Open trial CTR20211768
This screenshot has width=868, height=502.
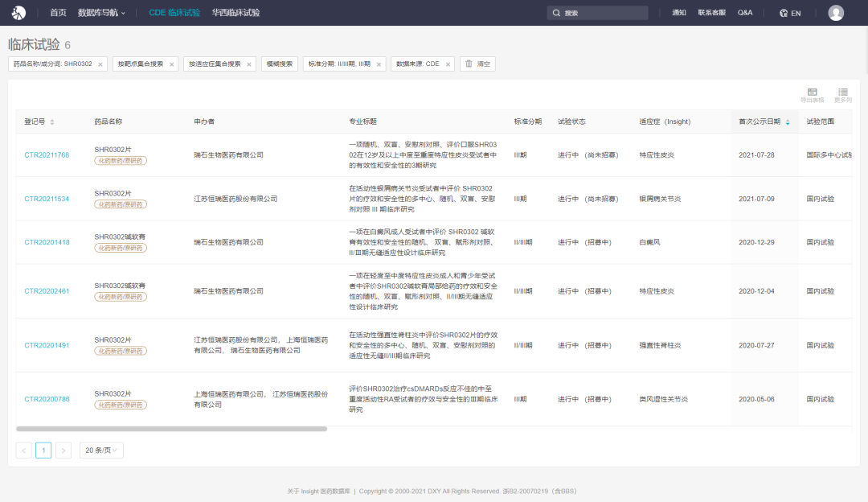47,155
